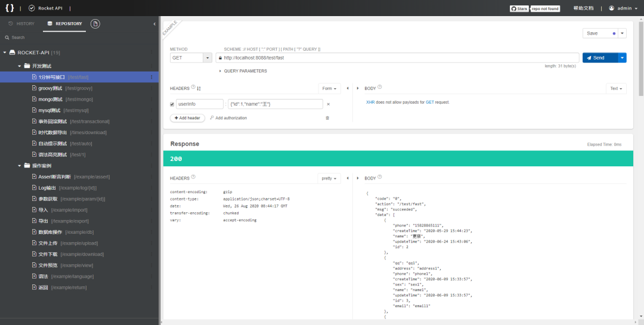The image size is (644, 325).
Task: Select the Log输出 item
Action: pos(79,188)
